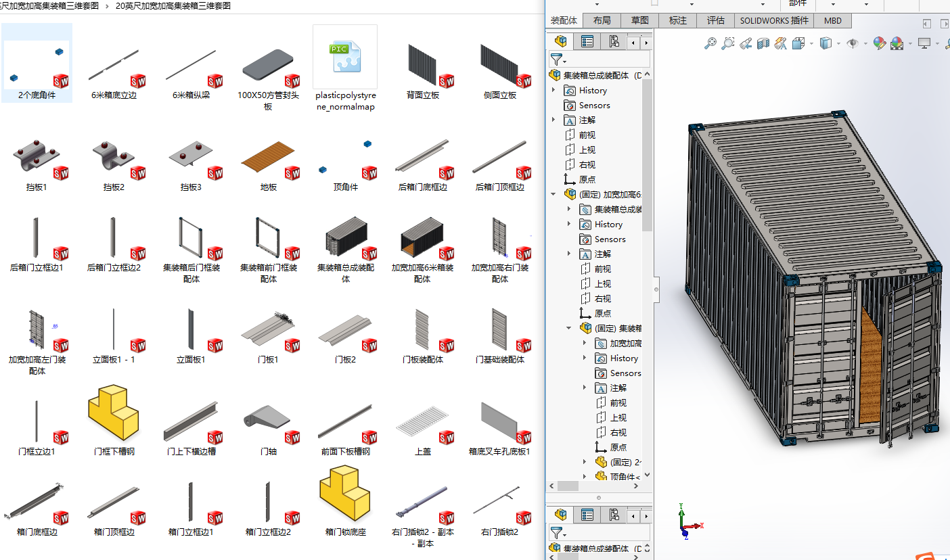Select the top-level 上视 plane in the tree
The height and width of the screenshot is (560, 950).
580,149
